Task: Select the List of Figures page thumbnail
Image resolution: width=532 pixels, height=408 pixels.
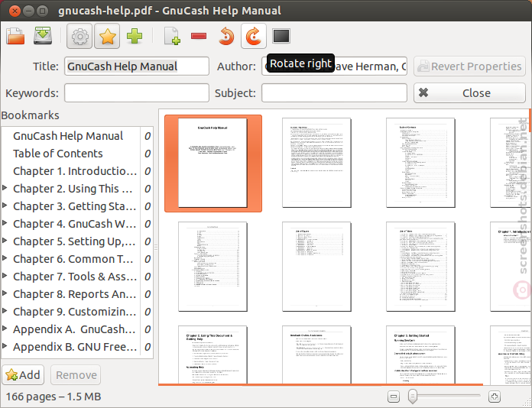Action: tap(316, 267)
